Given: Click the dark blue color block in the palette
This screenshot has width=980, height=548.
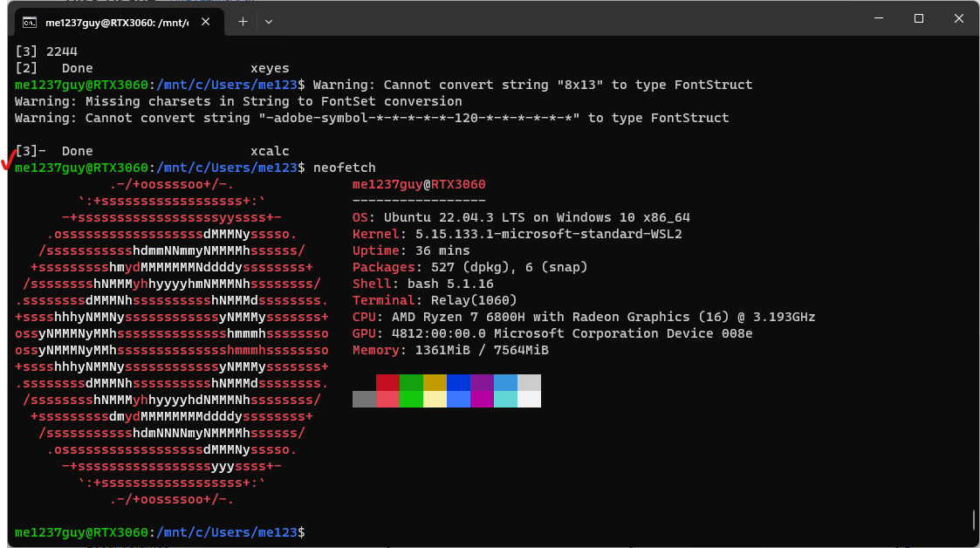Looking at the screenshot, I should click(458, 382).
